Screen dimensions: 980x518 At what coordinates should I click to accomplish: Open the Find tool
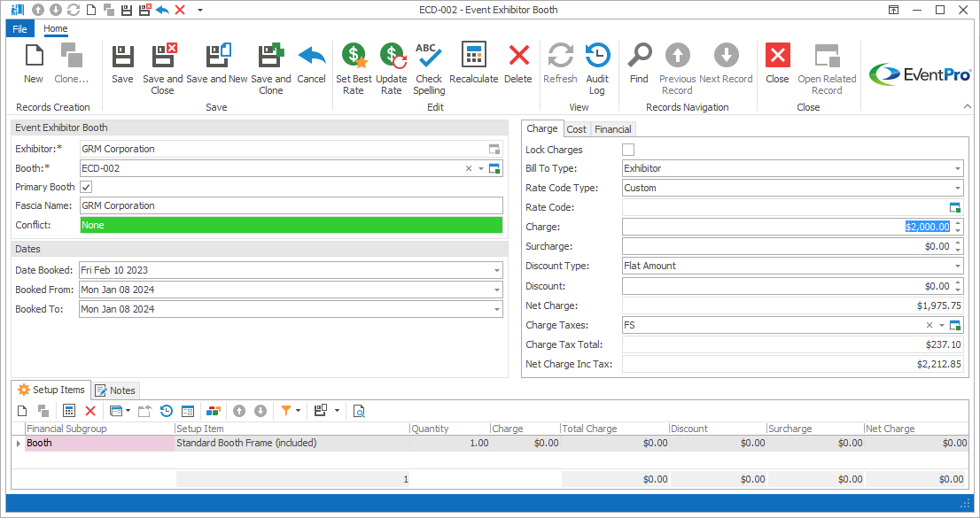tap(639, 64)
